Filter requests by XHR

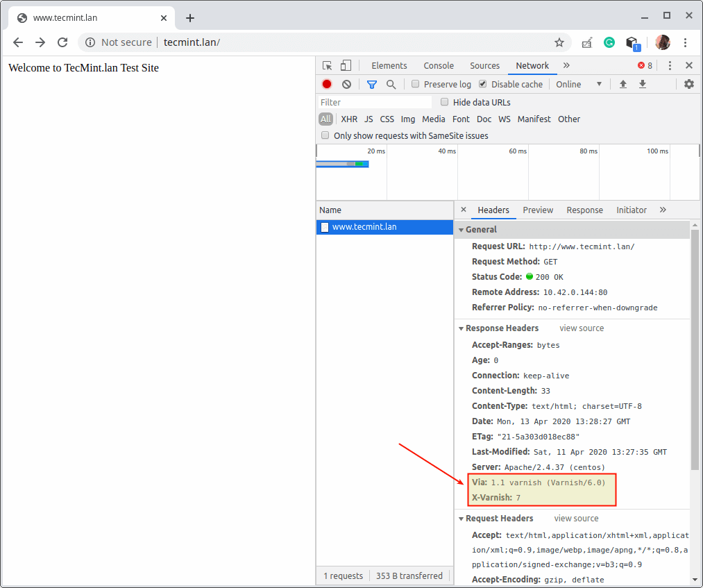tap(349, 119)
